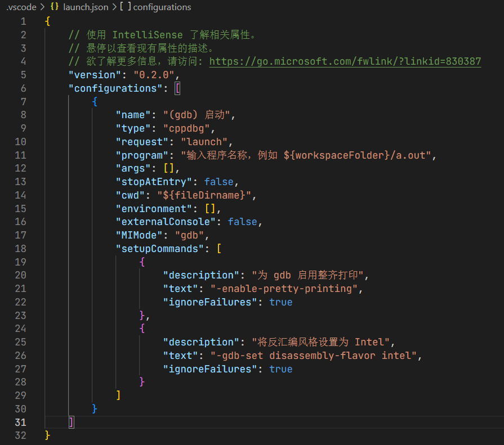Open the launch.json breadcrumb dropdown

coord(86,7)
